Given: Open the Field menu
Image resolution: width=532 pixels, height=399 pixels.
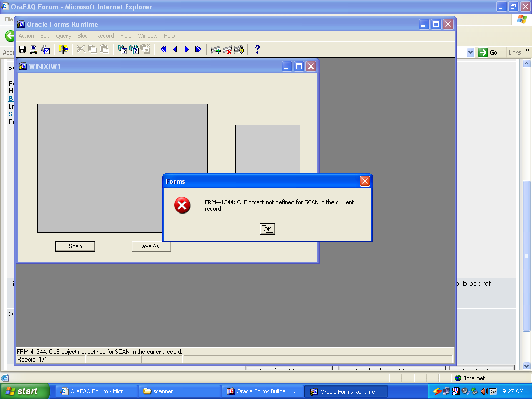Looking at the screenshot, I should pos(126,36).
